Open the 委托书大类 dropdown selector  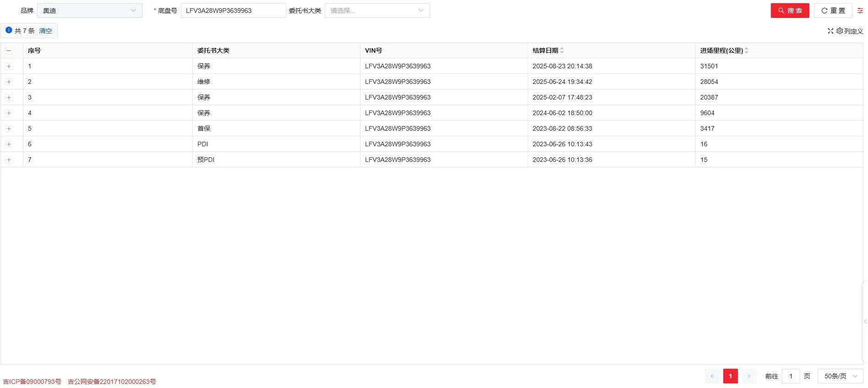coord(377,11)
